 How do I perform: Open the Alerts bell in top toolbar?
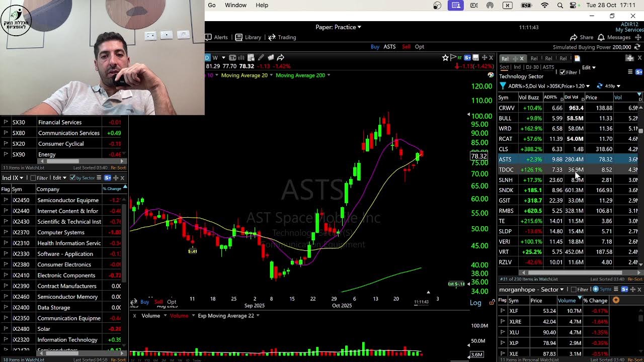coord(216,37)
